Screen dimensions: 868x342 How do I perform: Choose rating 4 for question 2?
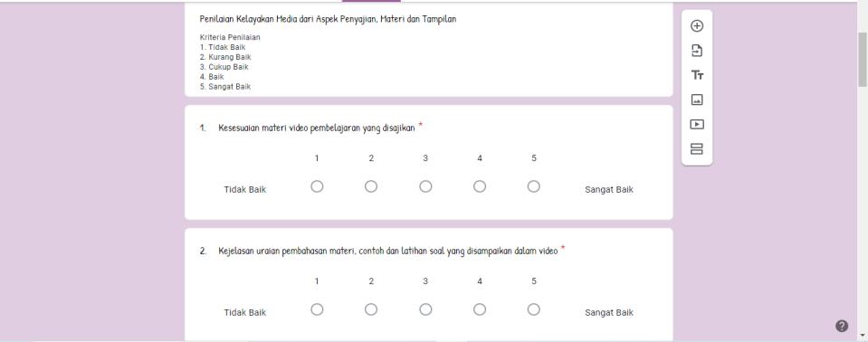(x=480, y=309)
